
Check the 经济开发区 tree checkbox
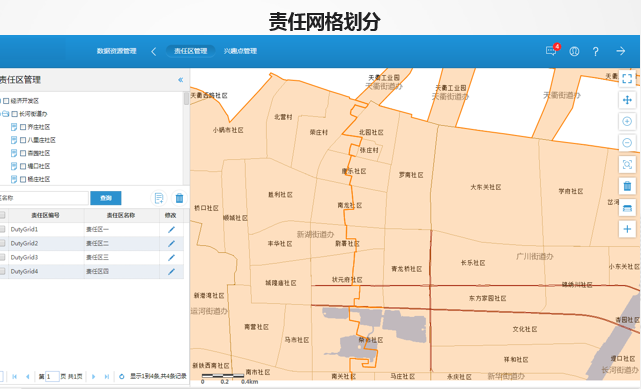[6, 101]
